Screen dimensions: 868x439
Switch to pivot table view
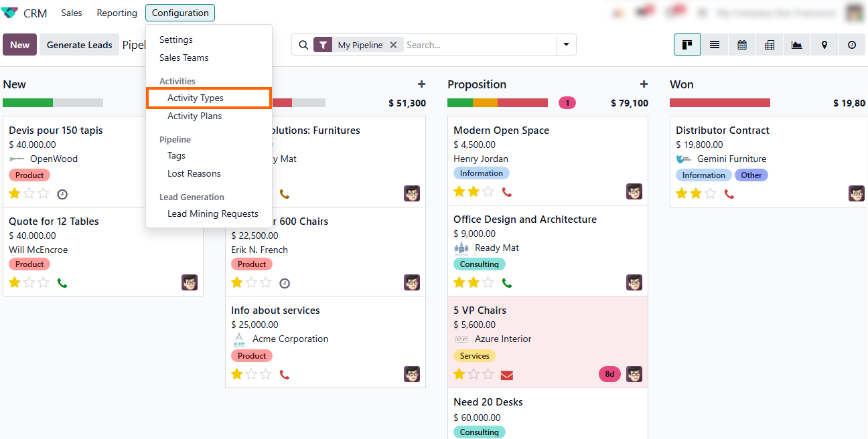[770, 45]
